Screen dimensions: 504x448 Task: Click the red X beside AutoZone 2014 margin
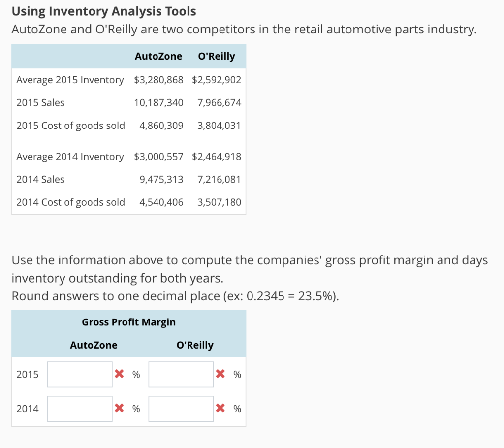point(120,409)
